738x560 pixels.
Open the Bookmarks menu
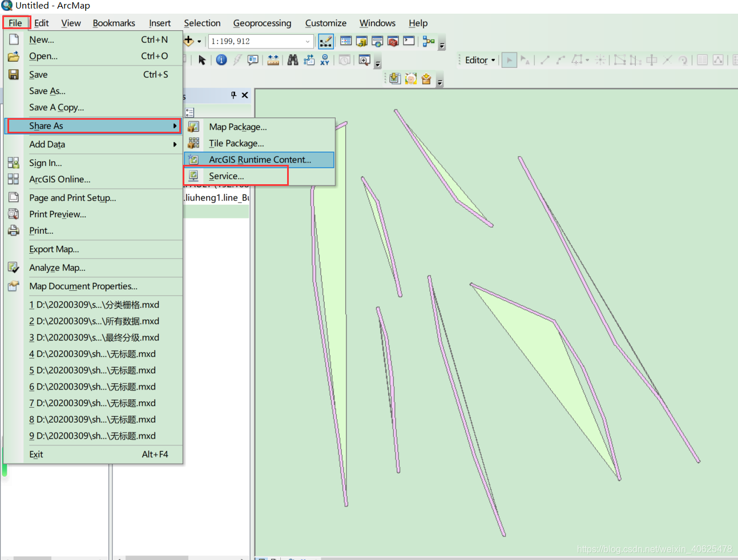114,23
